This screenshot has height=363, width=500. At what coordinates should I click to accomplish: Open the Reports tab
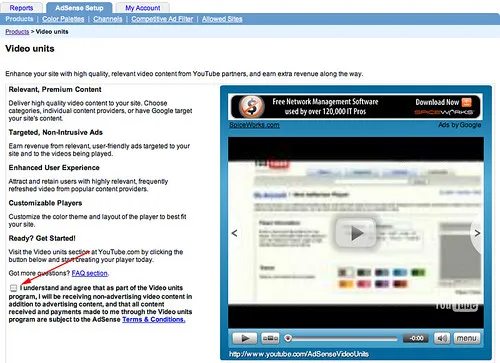(21, 8)
